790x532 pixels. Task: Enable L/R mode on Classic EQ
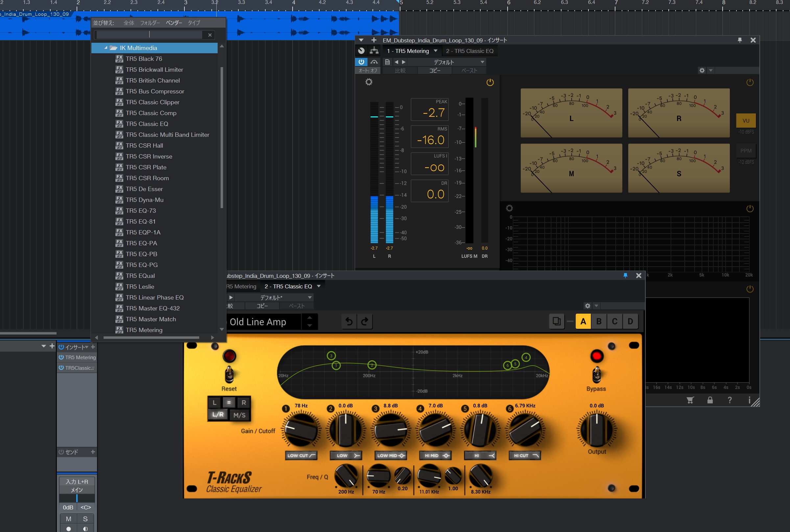(x=218, y=415)
